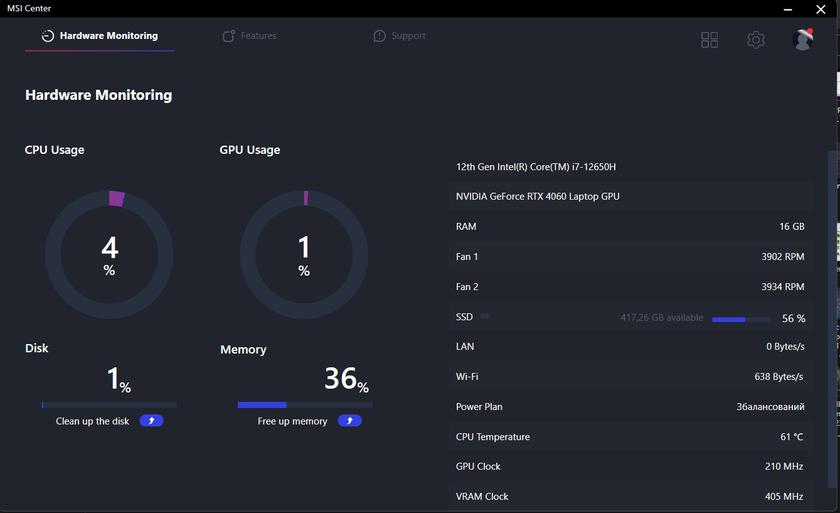Switch to the Features tab
Screen dimensions: 840x513
pyautogui.click(x=249, y=36)
